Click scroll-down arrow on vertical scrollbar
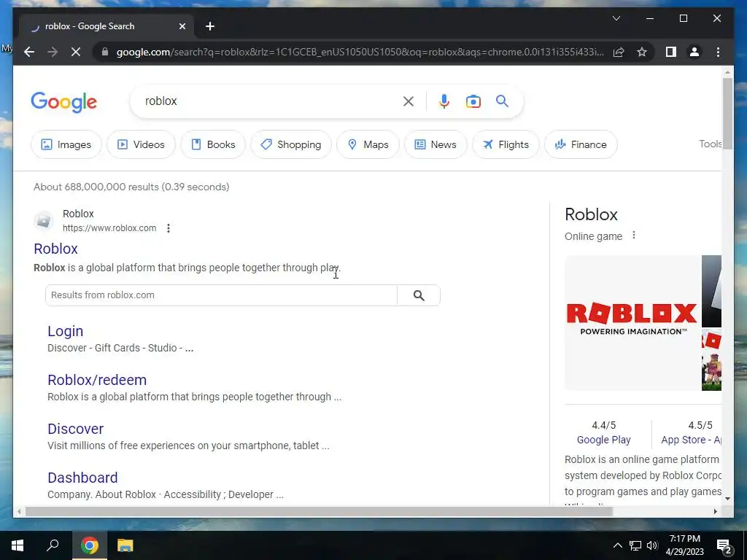This screenshot has height=560, width=747. [727, 499]
